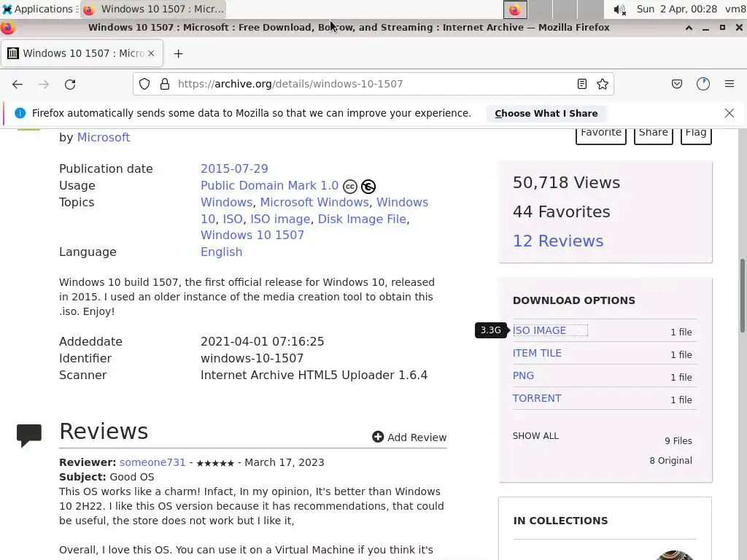Go back to the previous page

[18, 85]
